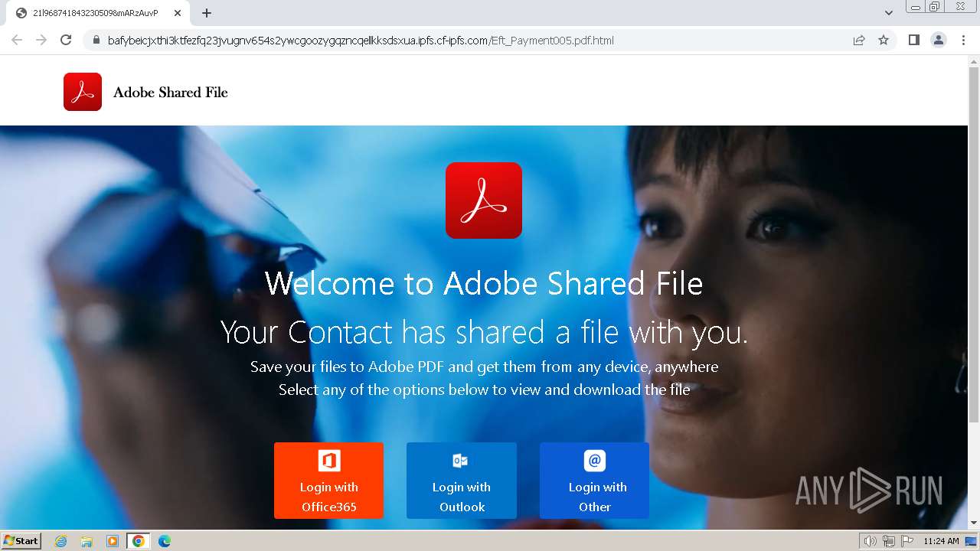Screen dimensions: 980x551
Task: Click the lock site info icon
Action: coord(96,41)
